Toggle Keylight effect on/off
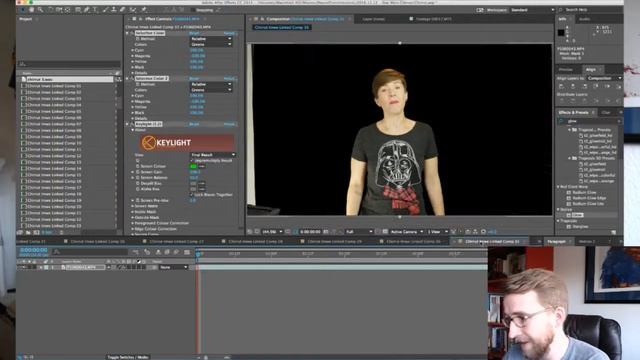Image resolution: width=640 pixels, height=360 pixels. coord(132,124)
